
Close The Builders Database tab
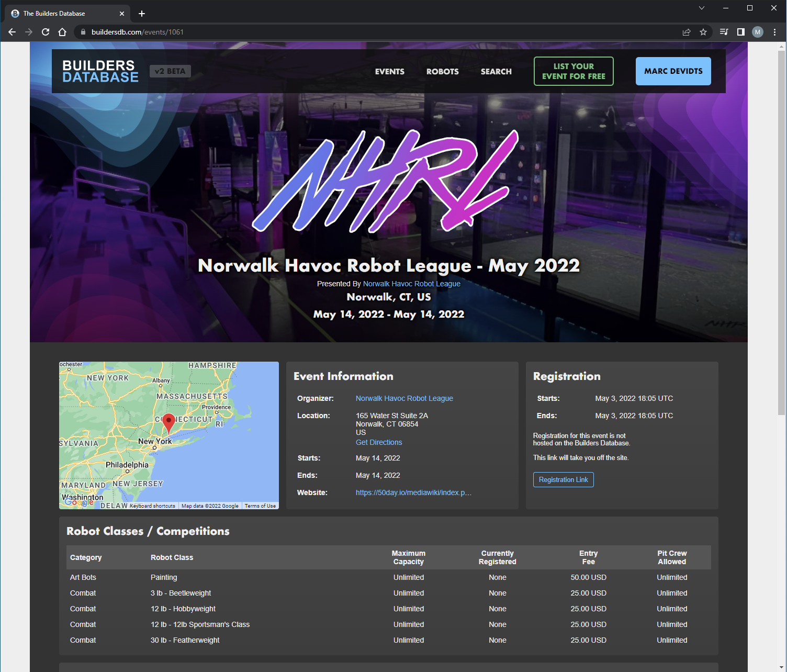pyautogui.click(x=122, y=14)
